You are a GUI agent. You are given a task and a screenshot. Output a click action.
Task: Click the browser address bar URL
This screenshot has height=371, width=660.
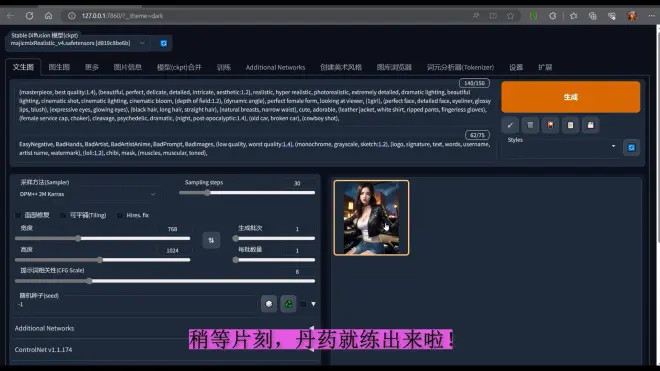[122, 16]
